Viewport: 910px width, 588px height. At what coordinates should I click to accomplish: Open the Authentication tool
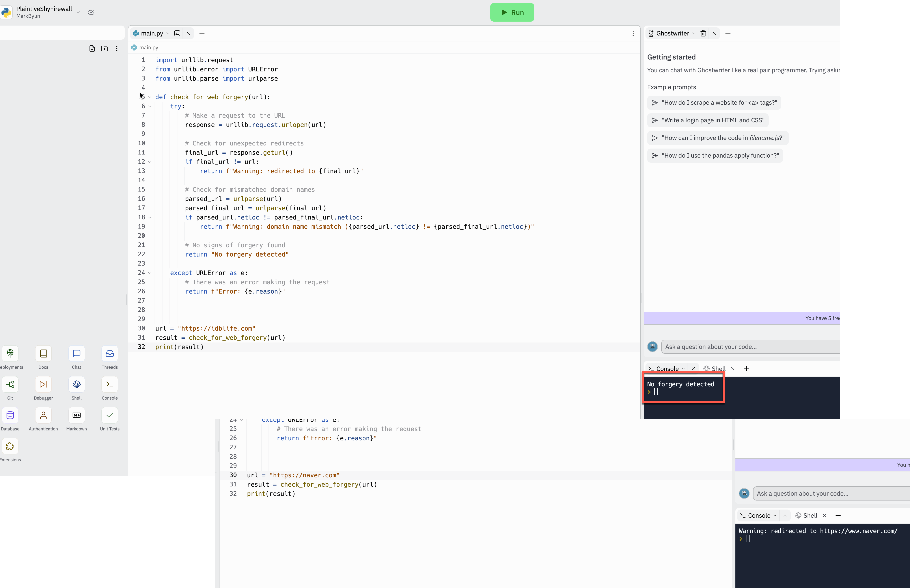click(x=43, y=415)
